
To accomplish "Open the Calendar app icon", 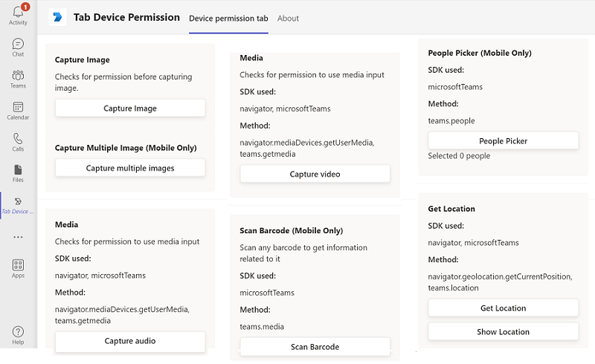I will click(x=18, y=108).
